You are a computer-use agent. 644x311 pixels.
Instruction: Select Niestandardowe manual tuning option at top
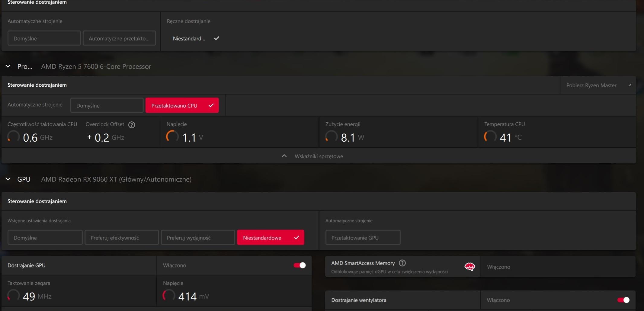196,38
